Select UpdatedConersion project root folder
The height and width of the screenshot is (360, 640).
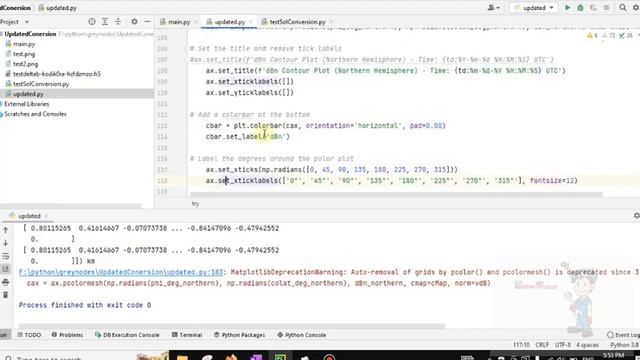click(30, 34)
